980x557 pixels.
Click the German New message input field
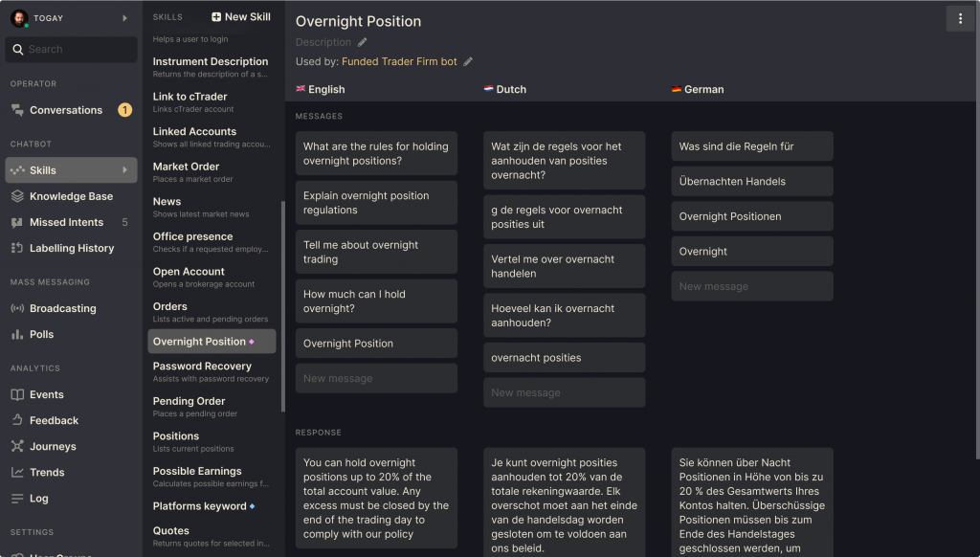(751, 286)
